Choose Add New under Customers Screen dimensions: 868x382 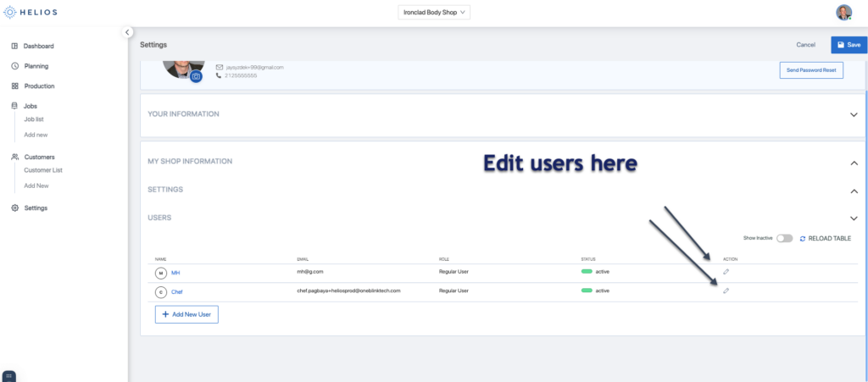[x=36, y=185]
